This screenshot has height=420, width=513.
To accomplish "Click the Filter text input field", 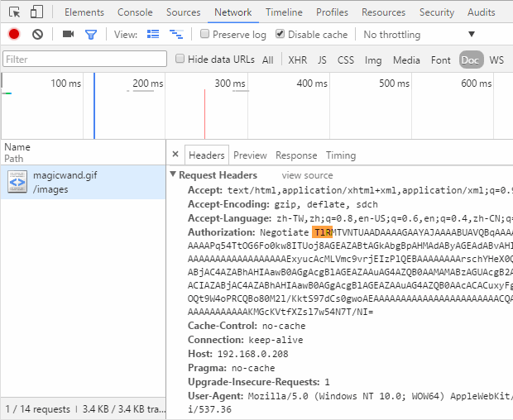I will click(84, 60).
